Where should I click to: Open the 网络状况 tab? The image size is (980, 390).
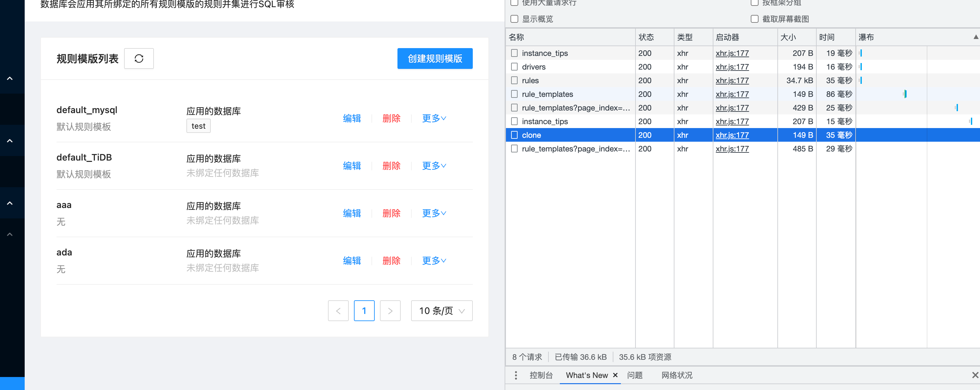coord(676,375)
